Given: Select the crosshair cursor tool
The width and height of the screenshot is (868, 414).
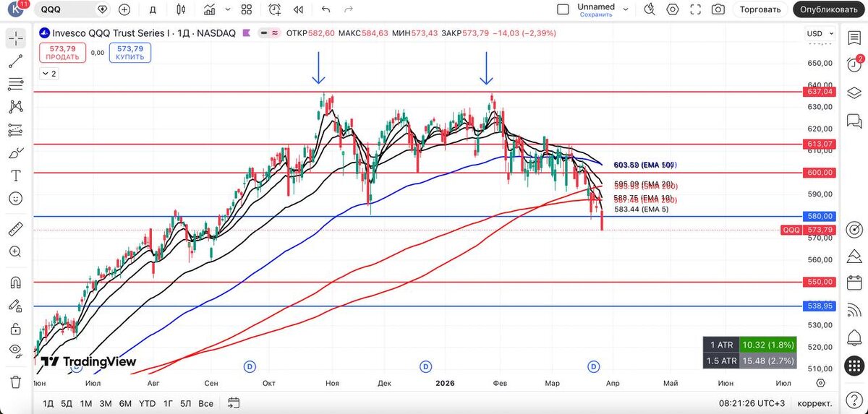Looking at the screenshot, I should [16, 38].
